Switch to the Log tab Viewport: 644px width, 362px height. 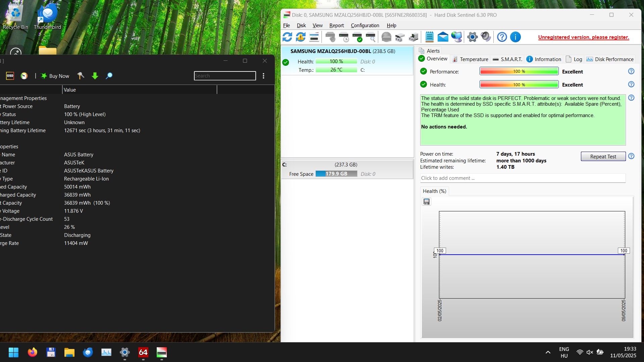pyautogui.click(x=574, y=59)
